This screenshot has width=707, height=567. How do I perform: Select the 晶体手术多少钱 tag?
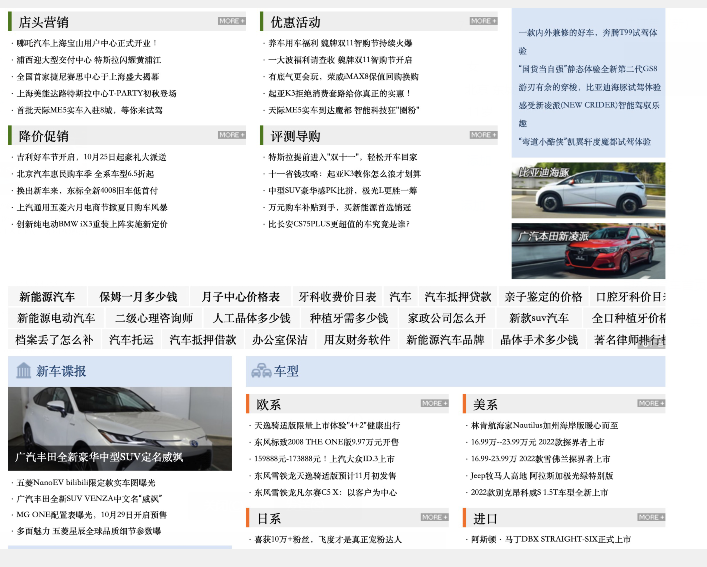[x=539, y=339]
